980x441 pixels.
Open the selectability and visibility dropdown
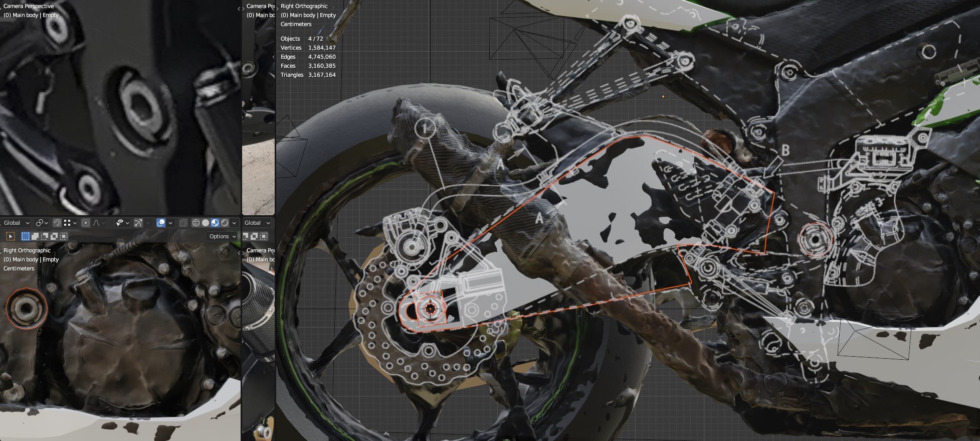[122, 223]
